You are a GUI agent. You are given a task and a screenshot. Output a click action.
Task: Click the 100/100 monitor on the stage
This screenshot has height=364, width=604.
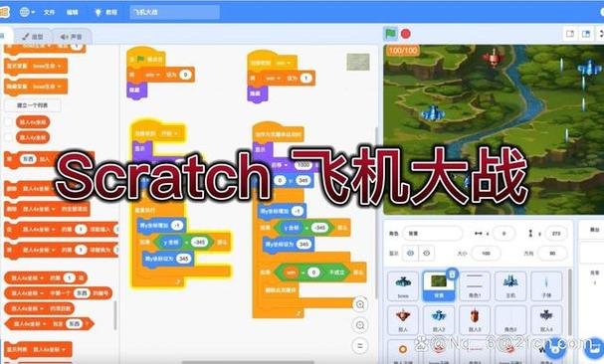coord(403,51)
